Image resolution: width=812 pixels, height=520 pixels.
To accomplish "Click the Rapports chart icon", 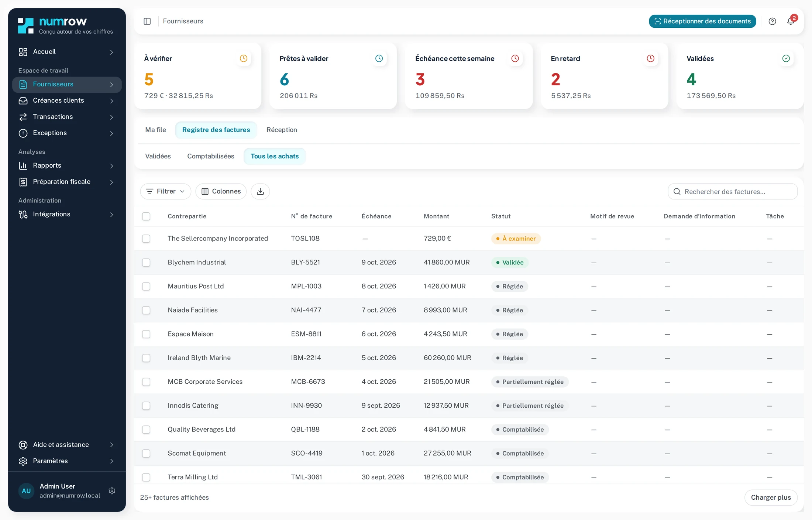I will 23,165.
